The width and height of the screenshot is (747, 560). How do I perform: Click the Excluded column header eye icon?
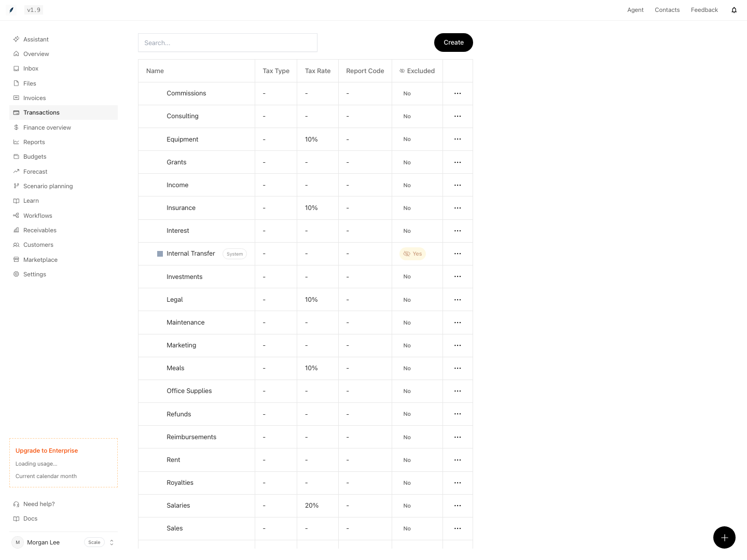pos(402,71)
